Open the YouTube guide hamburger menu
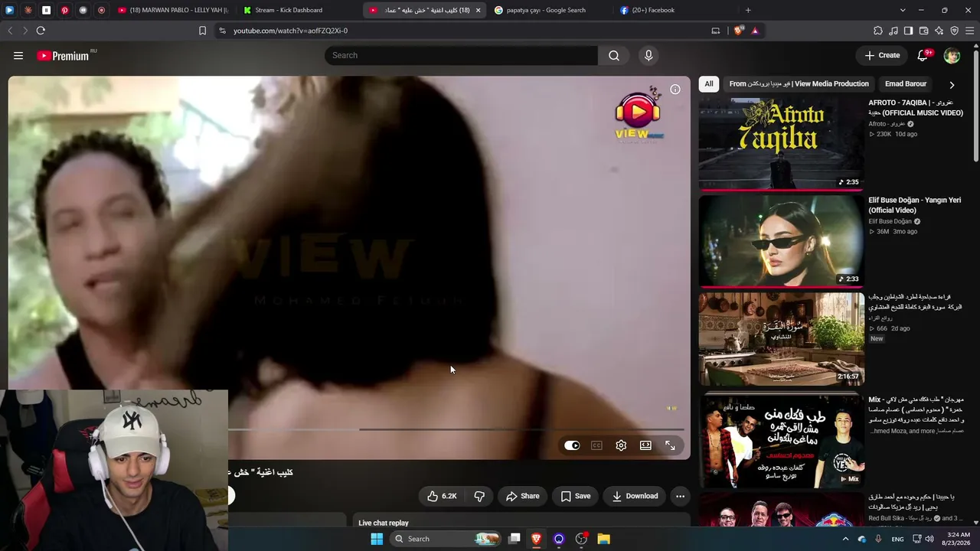980x551 pixels. [18, 55]
